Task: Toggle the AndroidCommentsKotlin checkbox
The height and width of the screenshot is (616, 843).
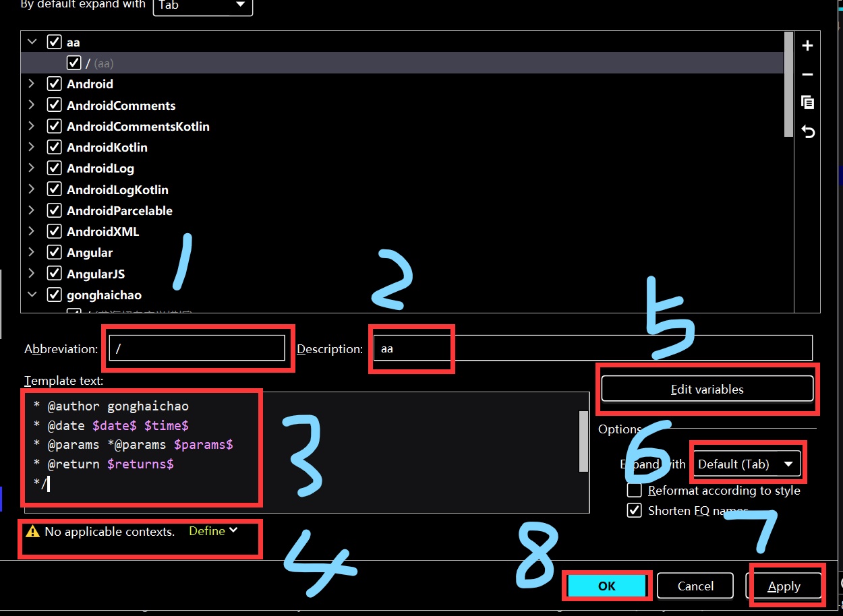Action: coord(54,126)
